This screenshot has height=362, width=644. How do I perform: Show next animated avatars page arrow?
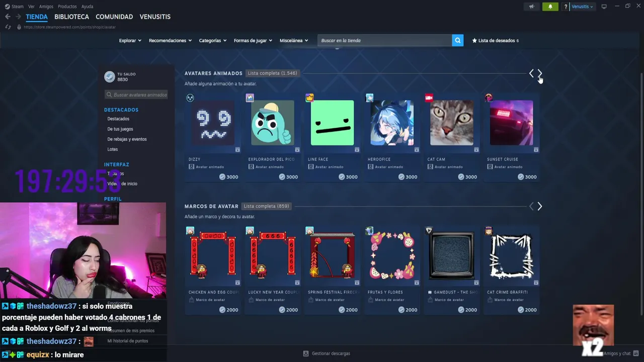click(x=539, y=73)
